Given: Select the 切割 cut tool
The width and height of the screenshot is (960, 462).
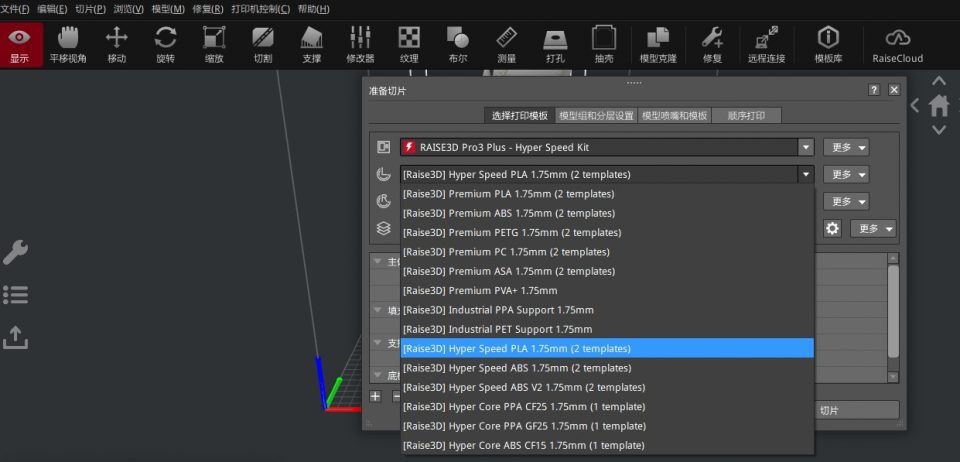Looking at the screenshot, I should click(x=263, y=45).
